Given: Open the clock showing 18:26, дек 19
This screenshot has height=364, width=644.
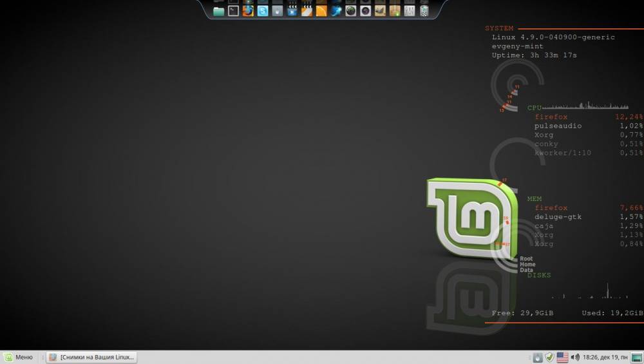Looking at the screenshot, I should point(605,358).
